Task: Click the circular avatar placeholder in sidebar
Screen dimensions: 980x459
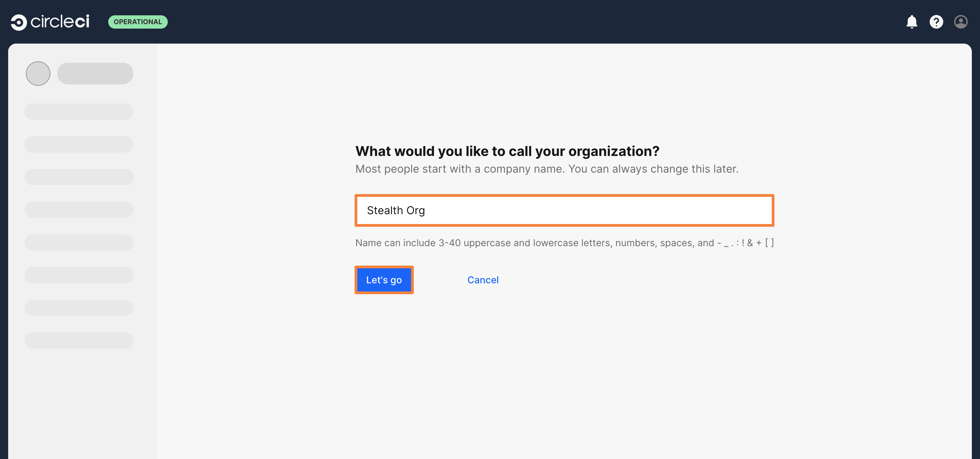Action: coord(38,74)
